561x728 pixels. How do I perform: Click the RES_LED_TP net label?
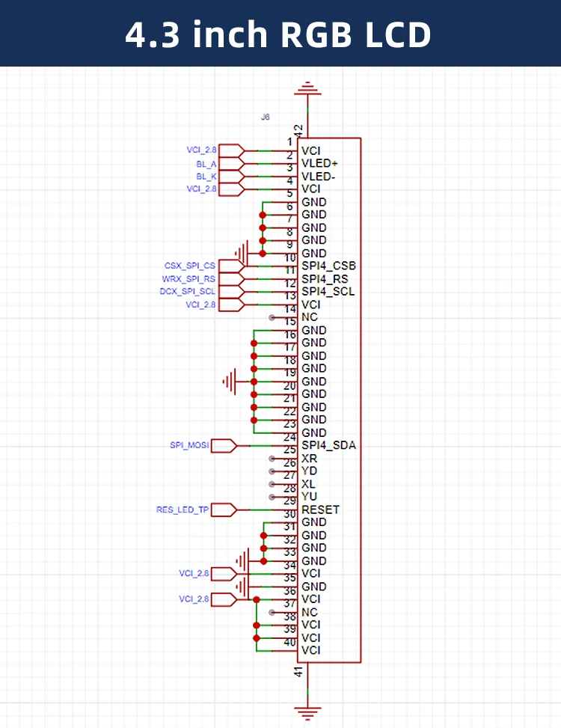coord(183,510)
